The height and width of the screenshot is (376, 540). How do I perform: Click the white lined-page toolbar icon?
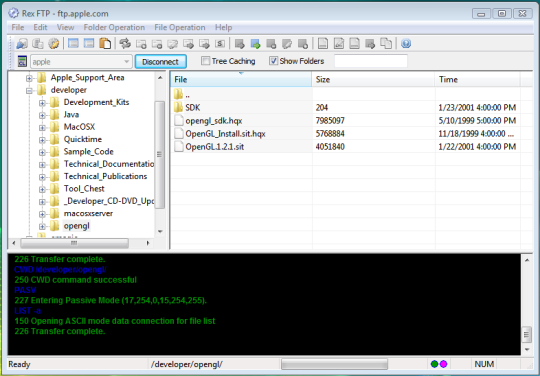click(354, 44)
